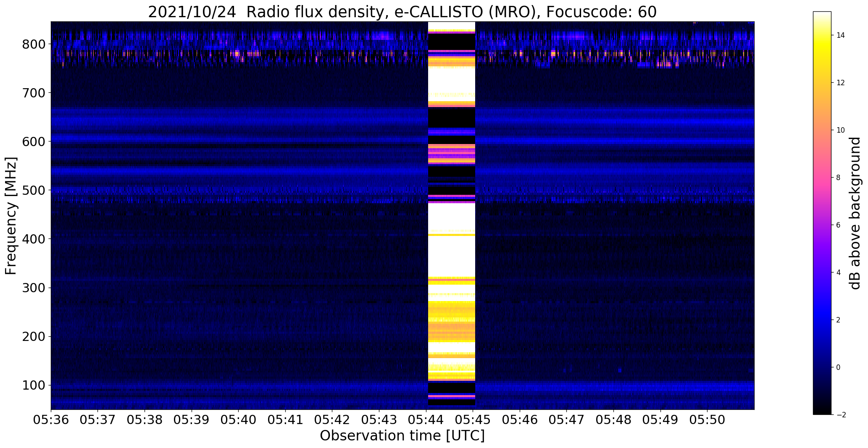Click the colorbar tick value 8

pyautogui.click(x=839, y=178)
